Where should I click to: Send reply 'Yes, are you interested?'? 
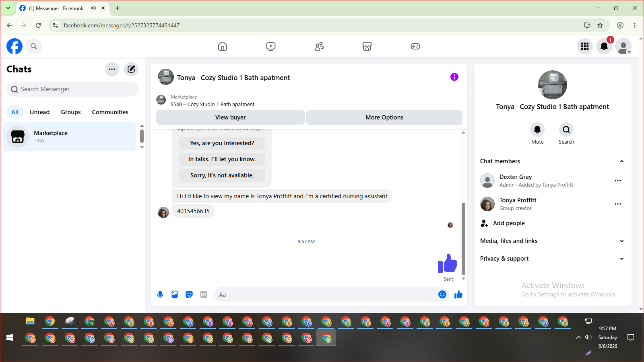coord(222,143)
